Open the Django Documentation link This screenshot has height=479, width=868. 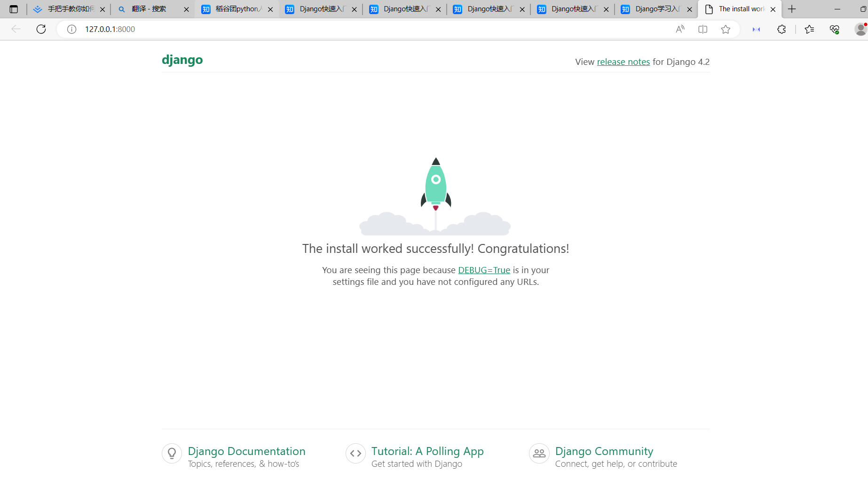click(x=247, y=451)
